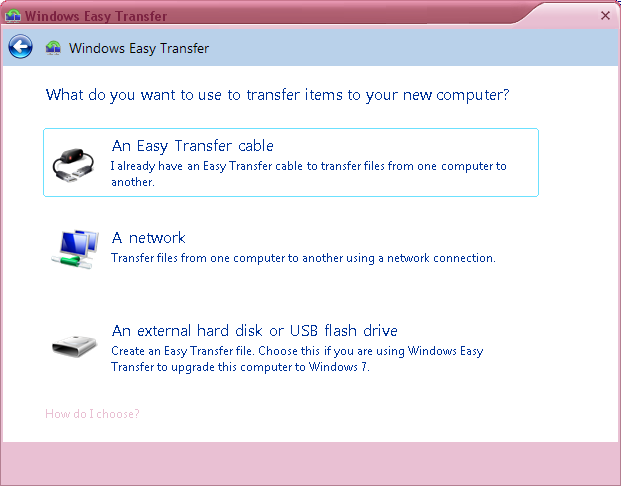Select the networked computers icon
621x486 pixels.
[75, 249]
